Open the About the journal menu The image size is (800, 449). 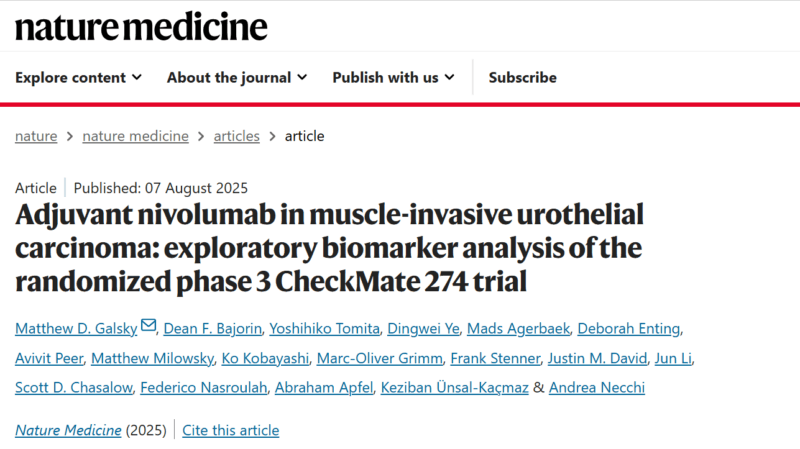[x=237, y=78]
